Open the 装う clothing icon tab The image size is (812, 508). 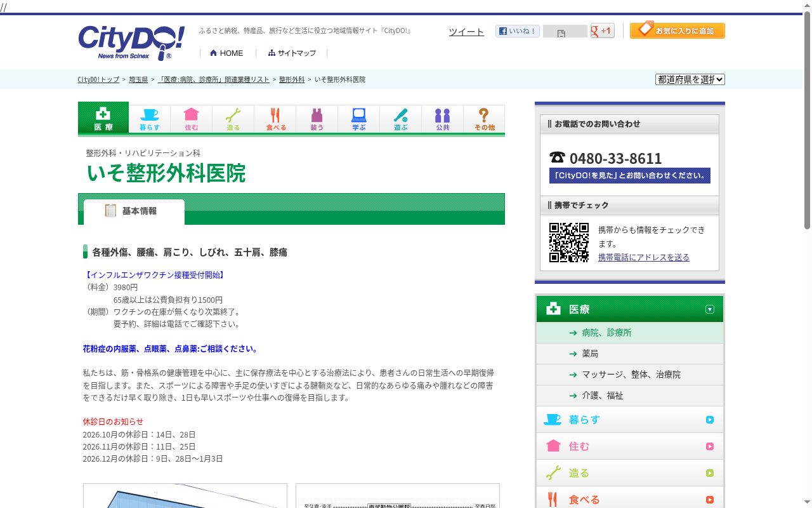[317, 119]
